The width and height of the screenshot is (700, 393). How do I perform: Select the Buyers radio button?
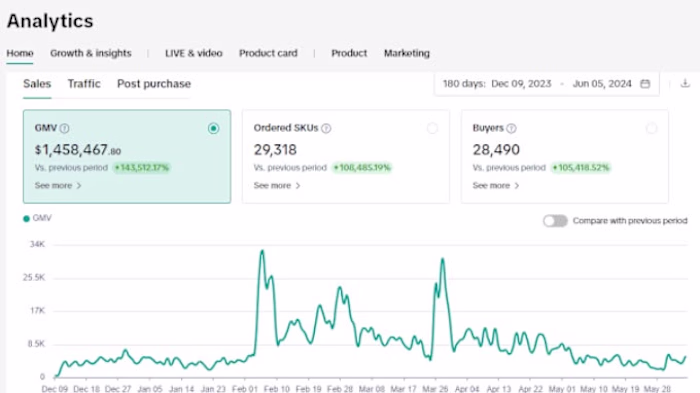pyautogui.click(x=651, y=129)
